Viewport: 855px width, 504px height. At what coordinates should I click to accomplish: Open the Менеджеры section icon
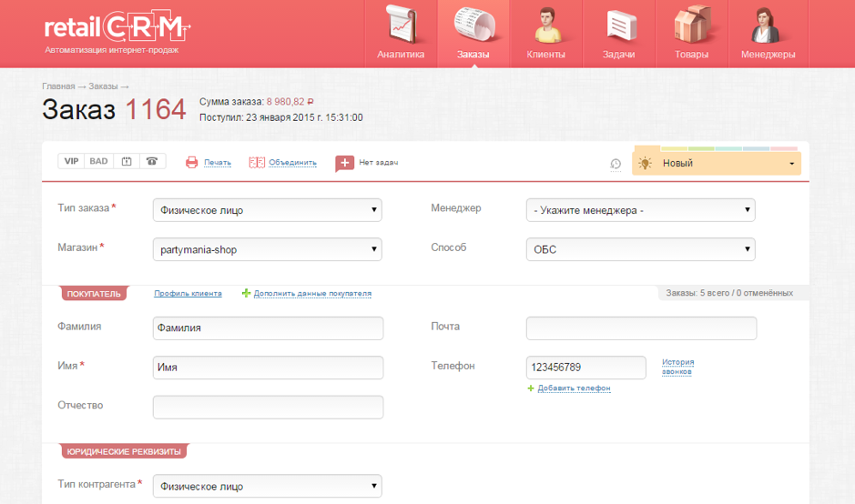(768, 25)
